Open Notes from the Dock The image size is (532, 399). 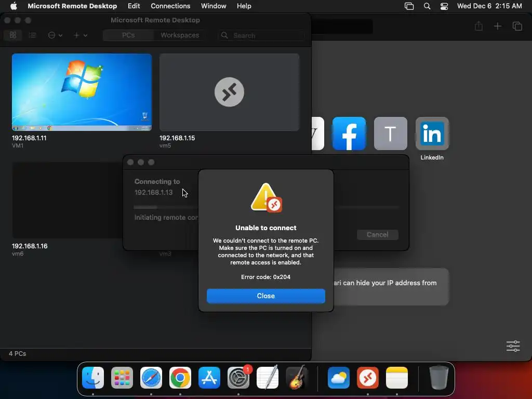[396, 378]
